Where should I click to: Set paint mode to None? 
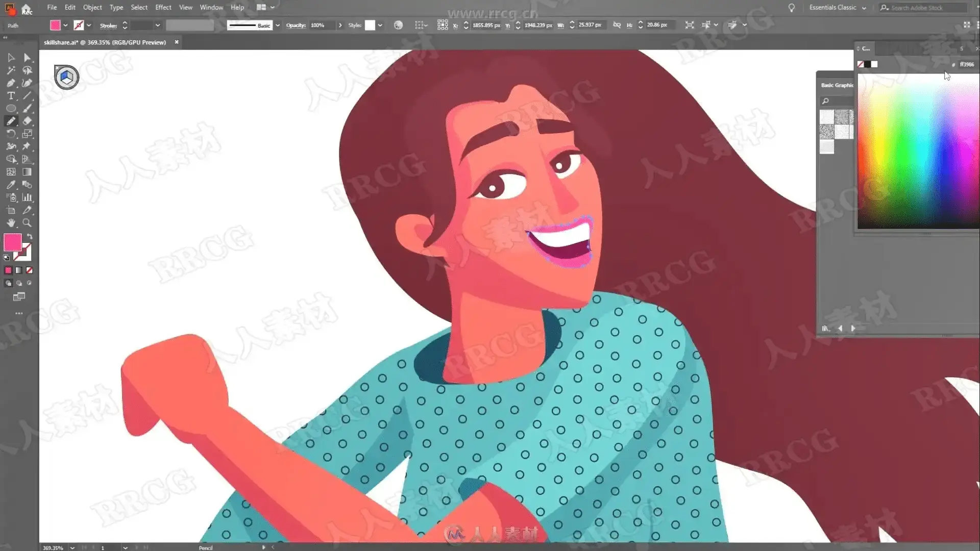coord(30,270)
